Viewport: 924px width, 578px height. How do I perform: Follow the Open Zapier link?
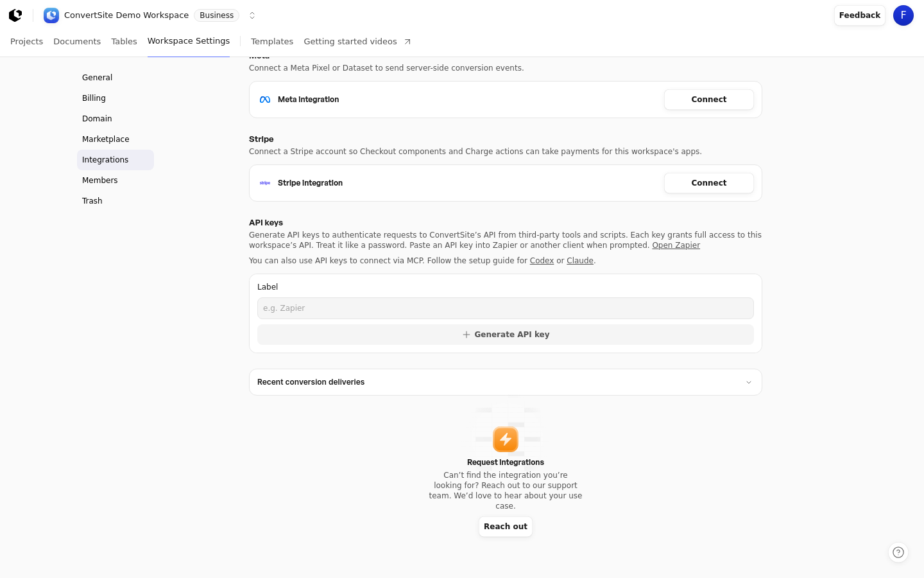pos(676,245)
